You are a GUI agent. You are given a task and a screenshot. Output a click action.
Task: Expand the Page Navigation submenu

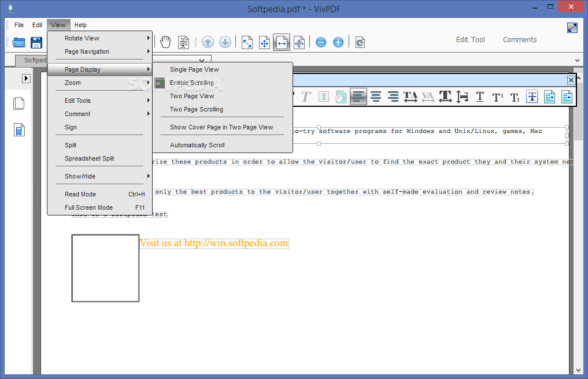pyautogui.click(x=100, y=52)
